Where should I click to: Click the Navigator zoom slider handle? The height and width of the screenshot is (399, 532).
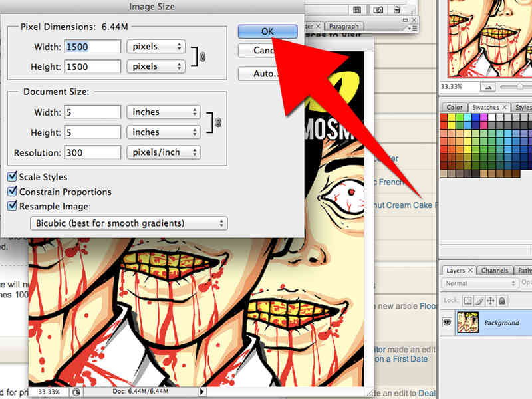coord(519,87)
